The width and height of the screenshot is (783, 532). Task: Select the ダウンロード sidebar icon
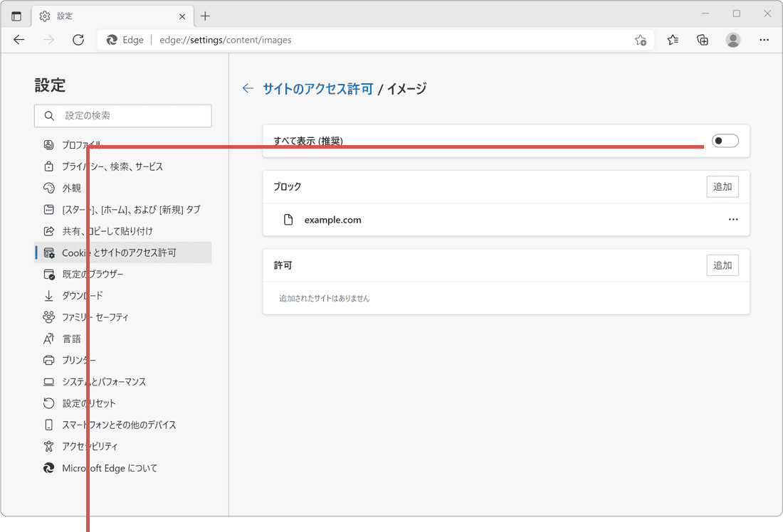pyautogui.click(x=48, y=295)
